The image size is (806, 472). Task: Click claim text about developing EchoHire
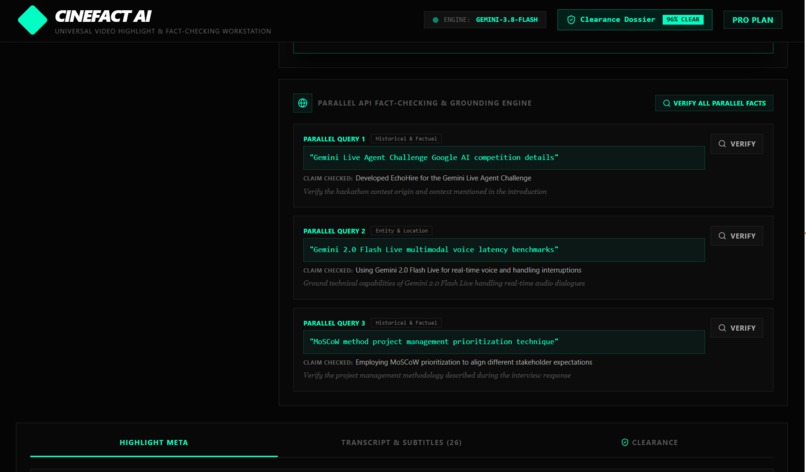click(443, 178)
